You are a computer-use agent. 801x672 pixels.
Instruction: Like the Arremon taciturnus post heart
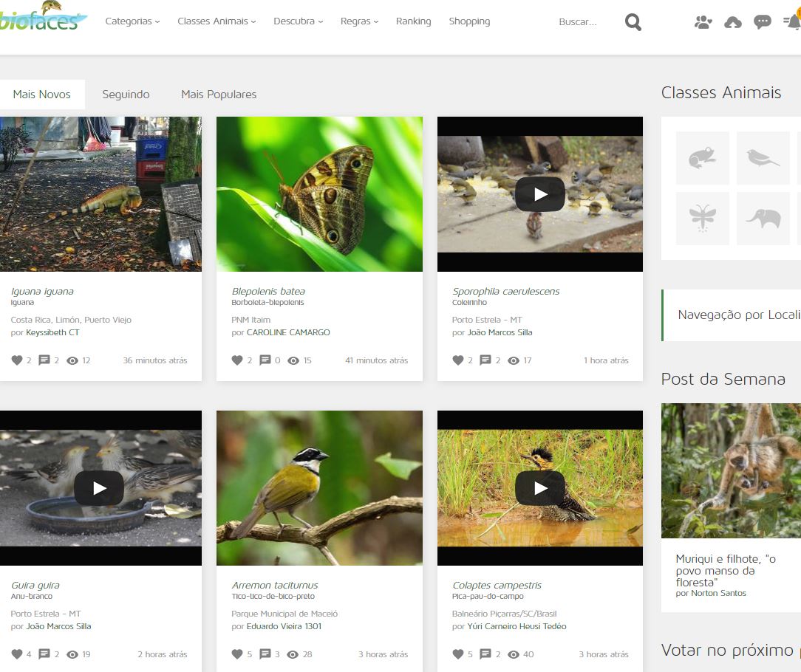tap(237, 654)
